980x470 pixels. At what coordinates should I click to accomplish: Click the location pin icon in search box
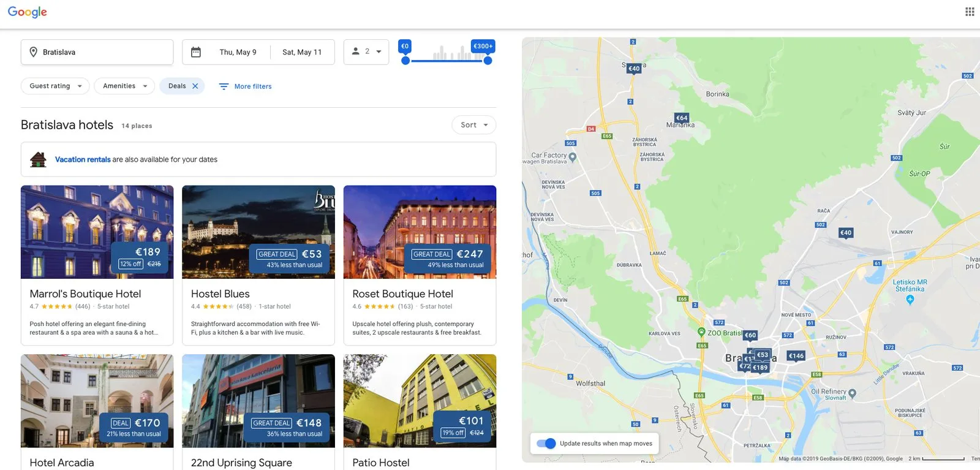[34, 52]
